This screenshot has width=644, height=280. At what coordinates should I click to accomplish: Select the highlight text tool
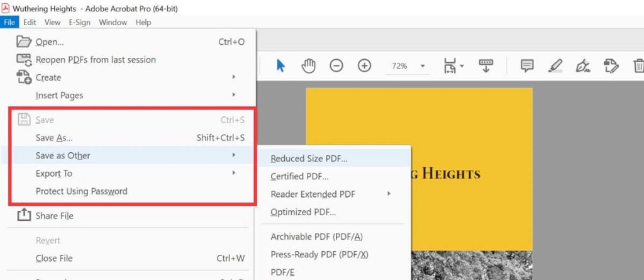(x=555, y=66)
